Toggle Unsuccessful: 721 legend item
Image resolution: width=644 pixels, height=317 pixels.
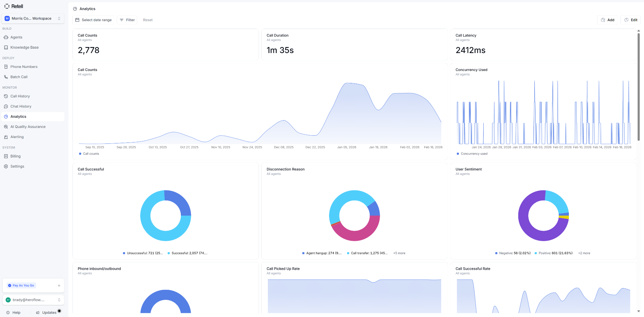[x=143, y=253]
